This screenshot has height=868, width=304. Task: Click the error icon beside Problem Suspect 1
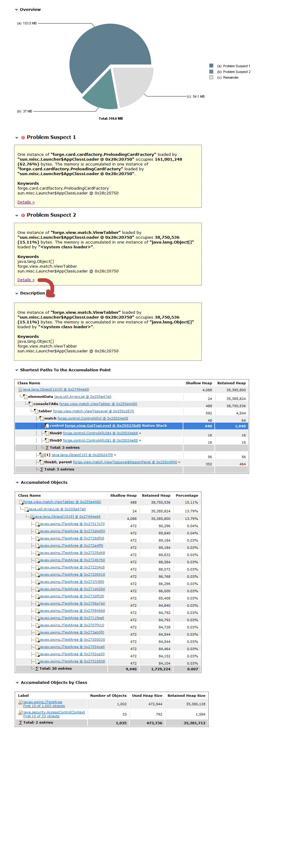(23, 137)
